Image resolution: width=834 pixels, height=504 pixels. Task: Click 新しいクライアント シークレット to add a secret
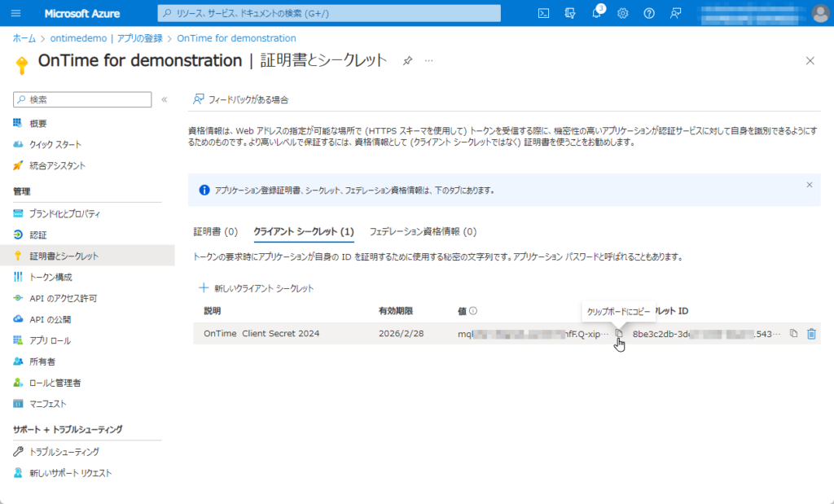257,288
